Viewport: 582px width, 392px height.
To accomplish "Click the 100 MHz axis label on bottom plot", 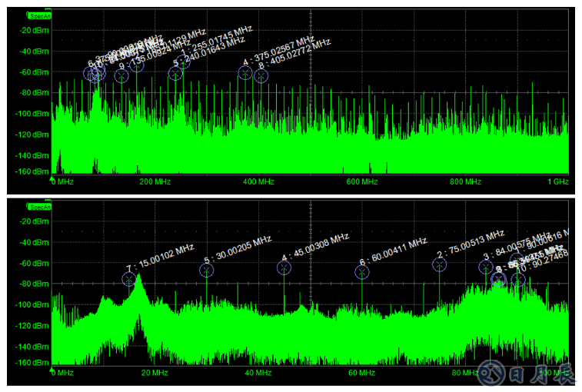I will pos(555,374).
